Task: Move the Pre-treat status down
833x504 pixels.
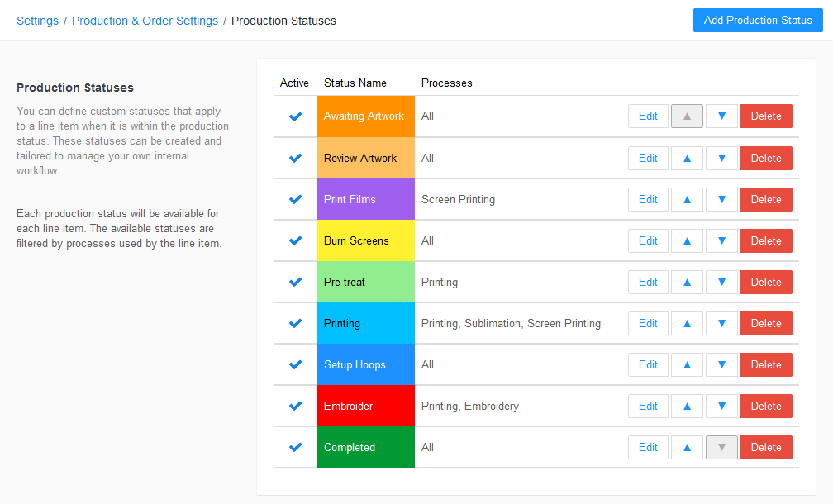Action: tap(721, 282)
